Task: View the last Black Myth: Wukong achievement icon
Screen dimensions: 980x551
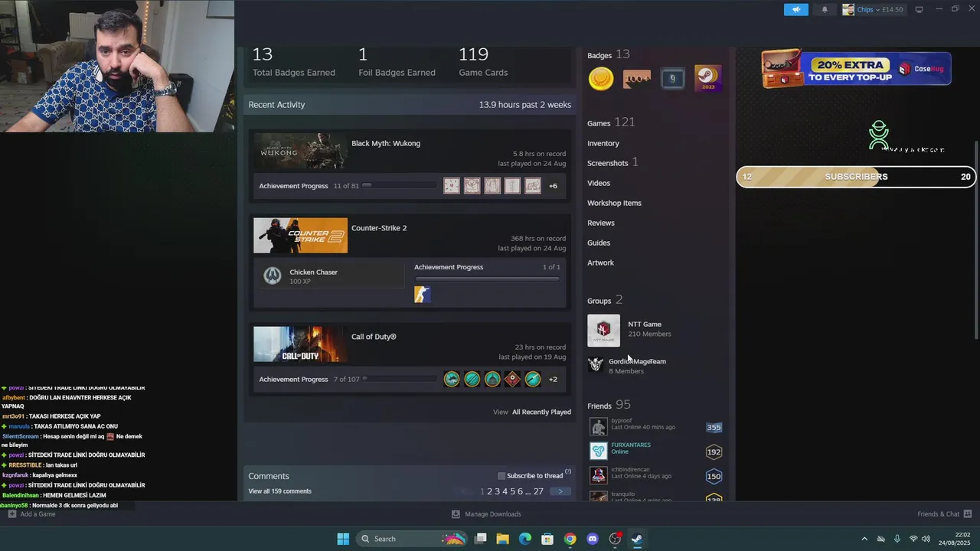Action: (533, 186)
